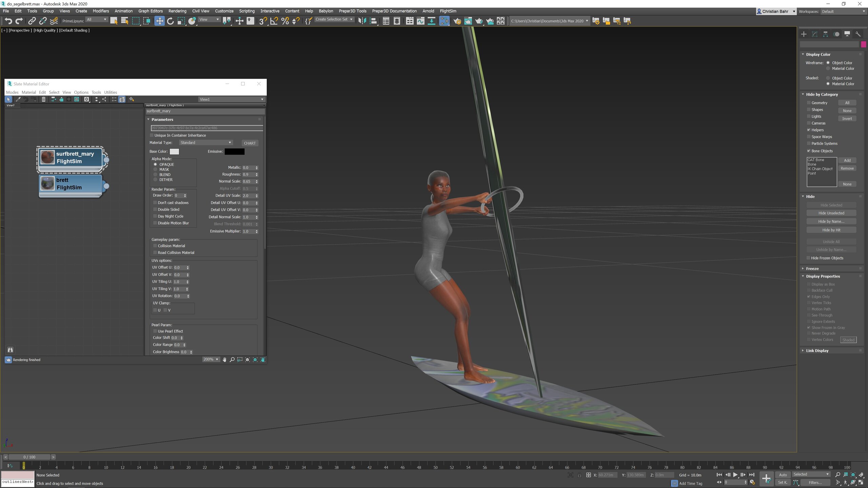Activate Select and Rotate tool
The width and height of the screenshot is (868, 488).
170,21
